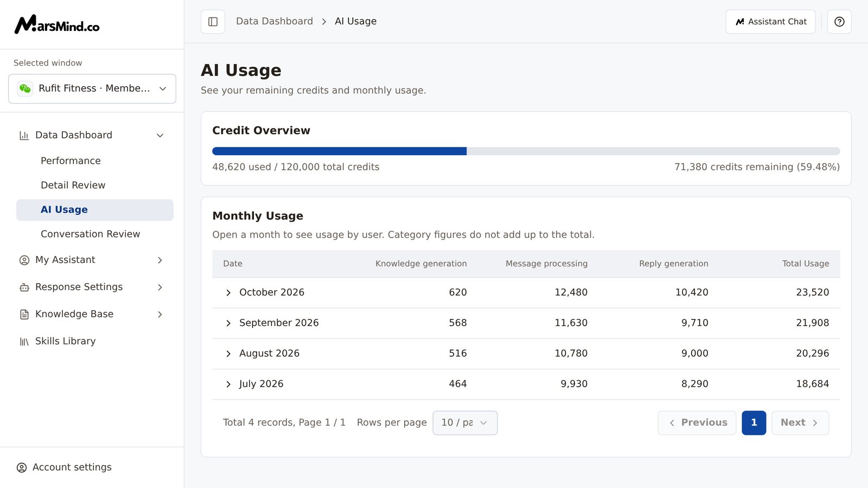The height and width of the screenshot is (488, 868).
Task: Expand the My Assistant chevron
Action: coord(160,260)
